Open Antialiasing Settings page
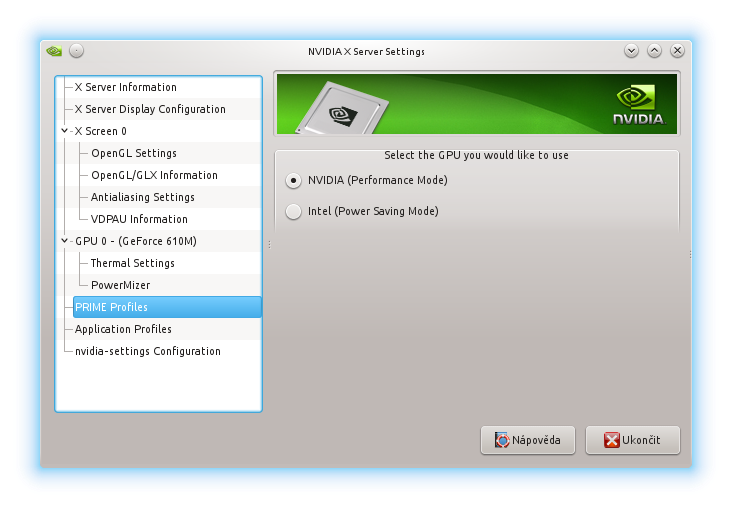Viewport: 732px width, 508px height. coord(143,197)
